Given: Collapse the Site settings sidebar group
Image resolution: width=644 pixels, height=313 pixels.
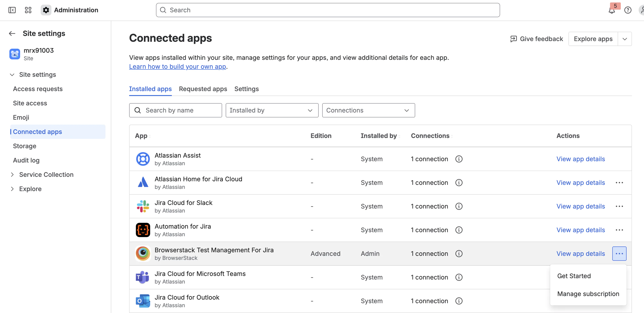Looking at the screenshot, I should tap(12, 75).
